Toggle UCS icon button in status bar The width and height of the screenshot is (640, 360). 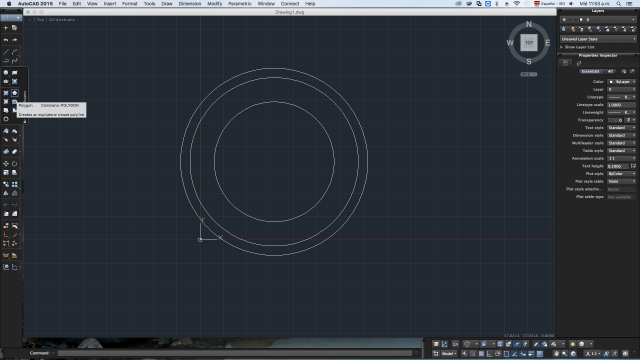(x=444, y=344)
